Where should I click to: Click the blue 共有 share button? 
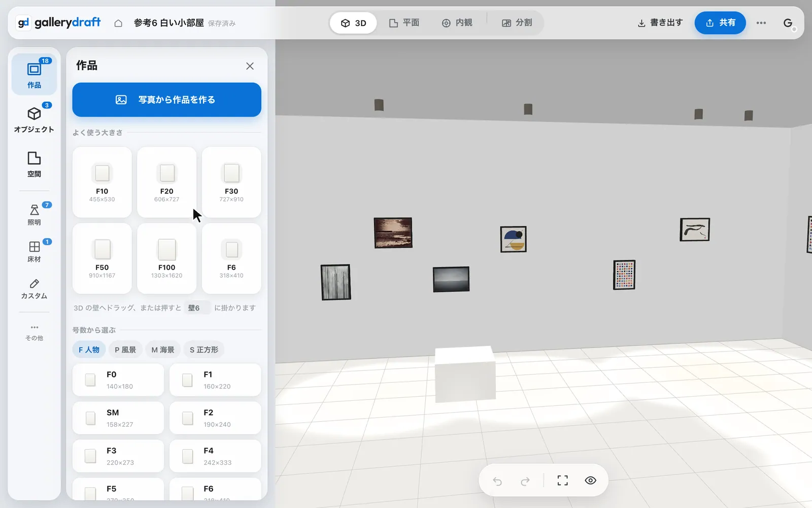coord(720,23)
